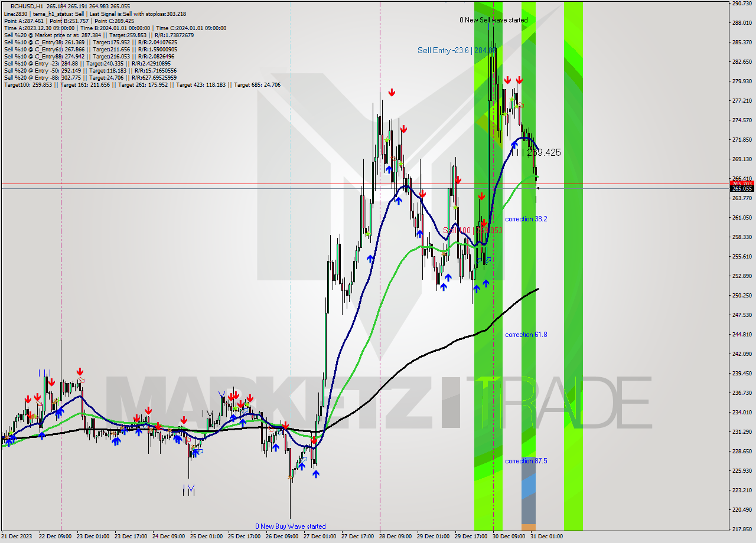Click the 'Time A:2023.12.30 09:00:00' line

[115, 28]
